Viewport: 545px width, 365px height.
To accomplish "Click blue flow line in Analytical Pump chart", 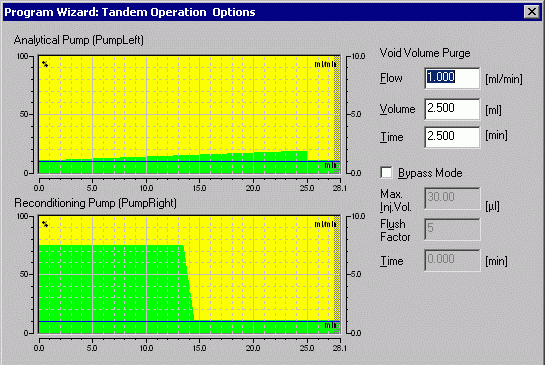I will pyautogui.click(x=188, y=161).
